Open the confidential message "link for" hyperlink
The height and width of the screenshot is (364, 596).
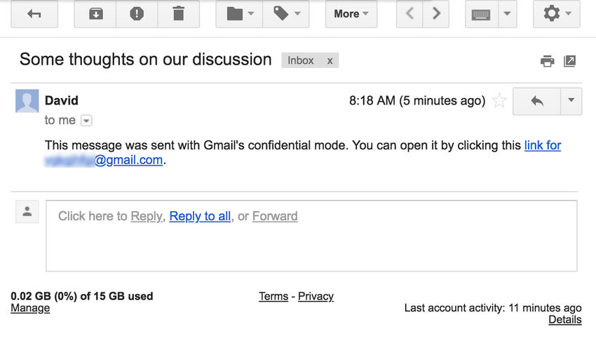coord(543,145)
